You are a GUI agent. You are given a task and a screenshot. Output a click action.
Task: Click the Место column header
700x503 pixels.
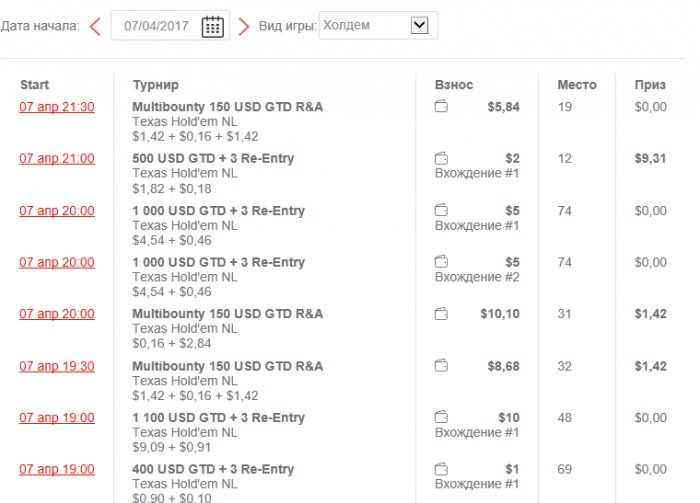576,85
